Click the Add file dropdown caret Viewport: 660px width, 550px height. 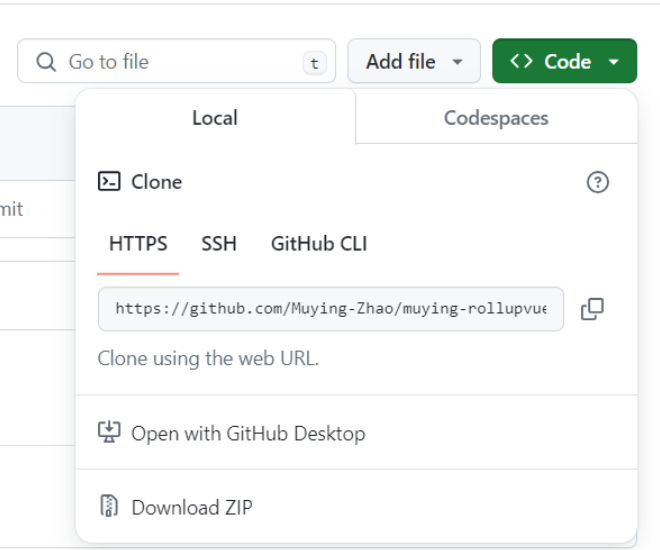458,62
